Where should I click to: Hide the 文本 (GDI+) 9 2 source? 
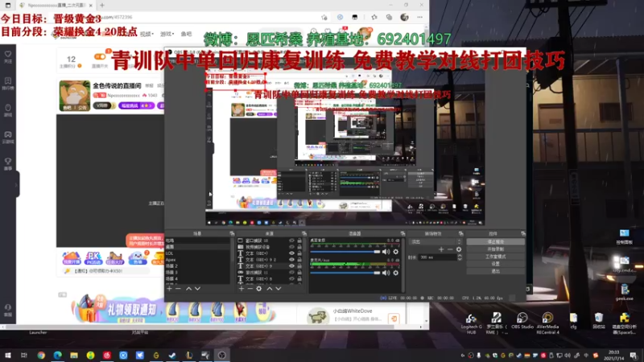coord(291,259)
